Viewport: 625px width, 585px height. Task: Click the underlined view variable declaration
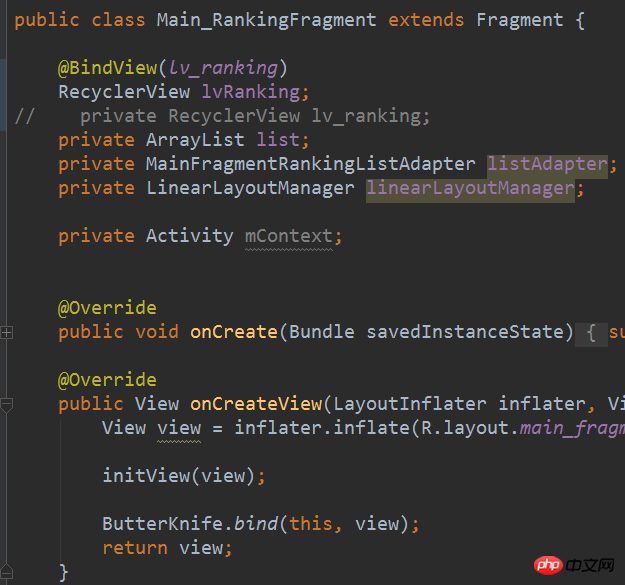[x=179, y=428]
